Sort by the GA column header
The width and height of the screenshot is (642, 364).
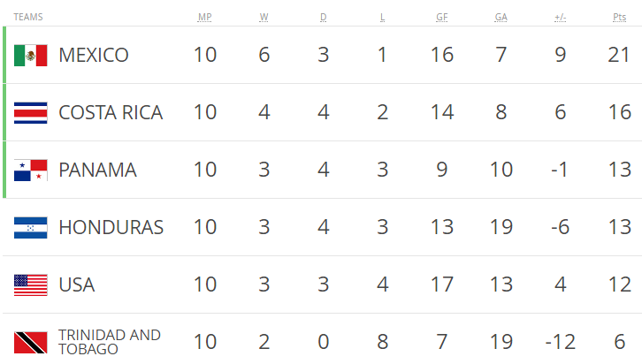(501, 17)
